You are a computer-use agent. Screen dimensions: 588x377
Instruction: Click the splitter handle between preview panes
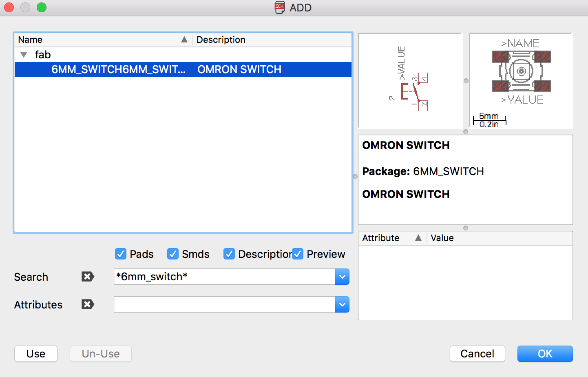click(465, 81)
